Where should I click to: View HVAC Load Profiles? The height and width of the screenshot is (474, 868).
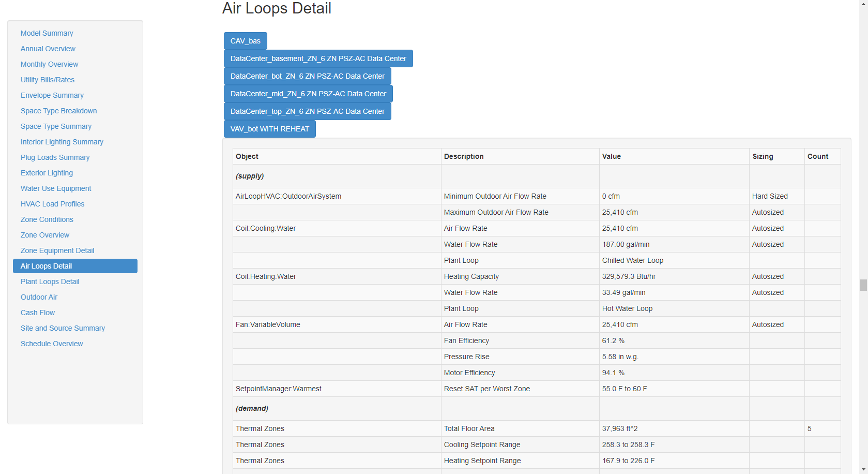pos(52,204)
